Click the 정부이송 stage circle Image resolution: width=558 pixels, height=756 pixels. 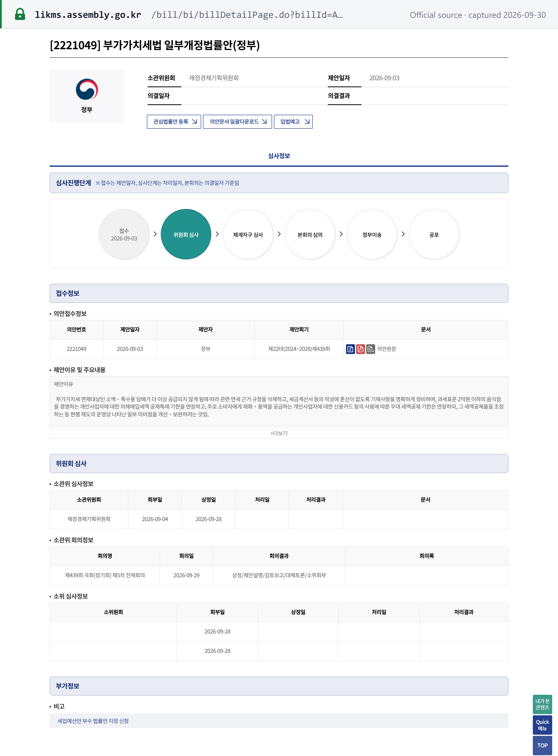tap(372, 234)
